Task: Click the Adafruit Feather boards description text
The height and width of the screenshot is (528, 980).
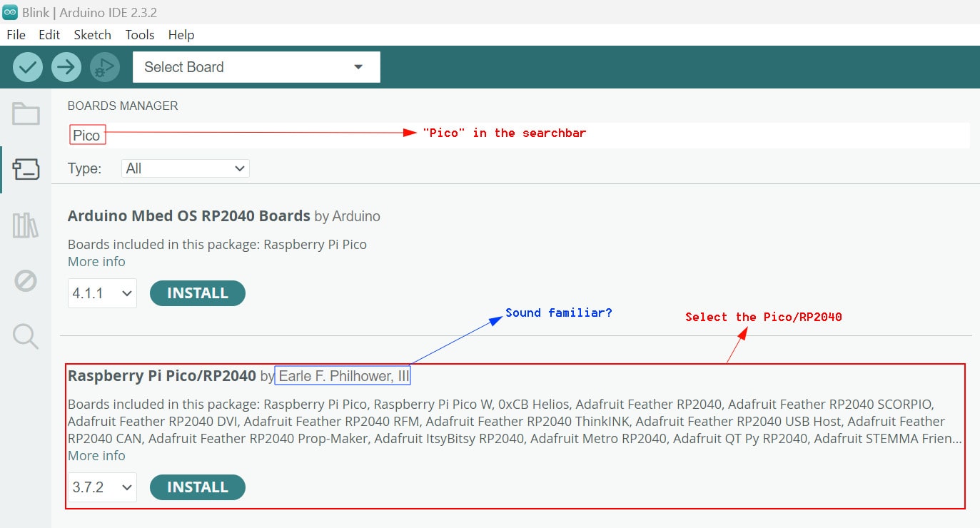Action: pyautogui.click(x=515, y=422)
